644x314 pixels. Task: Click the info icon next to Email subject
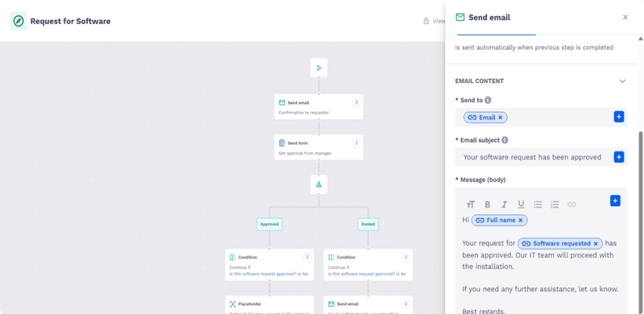click(505, 140)
